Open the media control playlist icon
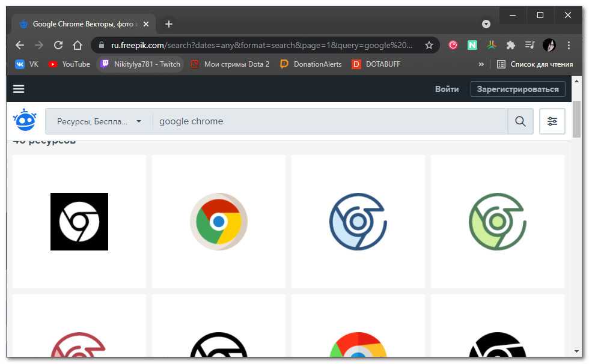This screenshot has height=364, width=589. 529,45
